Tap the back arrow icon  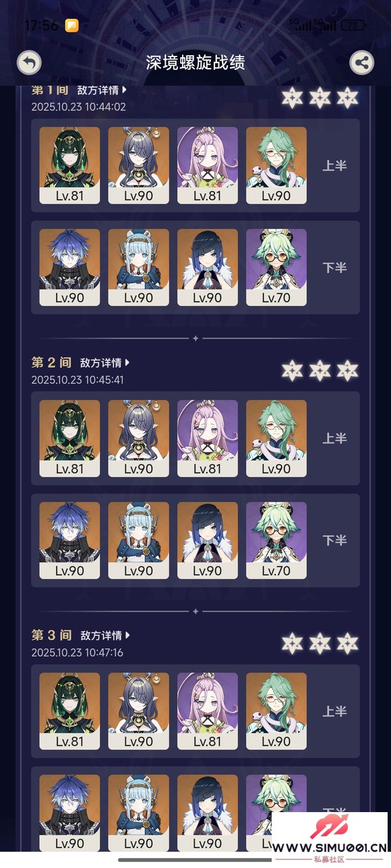pyautogui.click(x=29, y=63)
